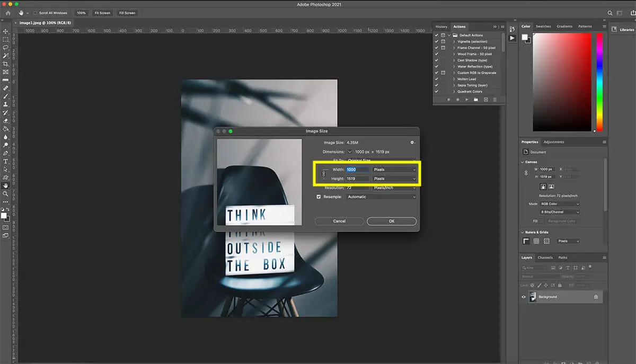Image resolution: width=636 pixels, height=364 pixels.
Task: Select the Dodge tool
Action: click(x=6, y=145)
